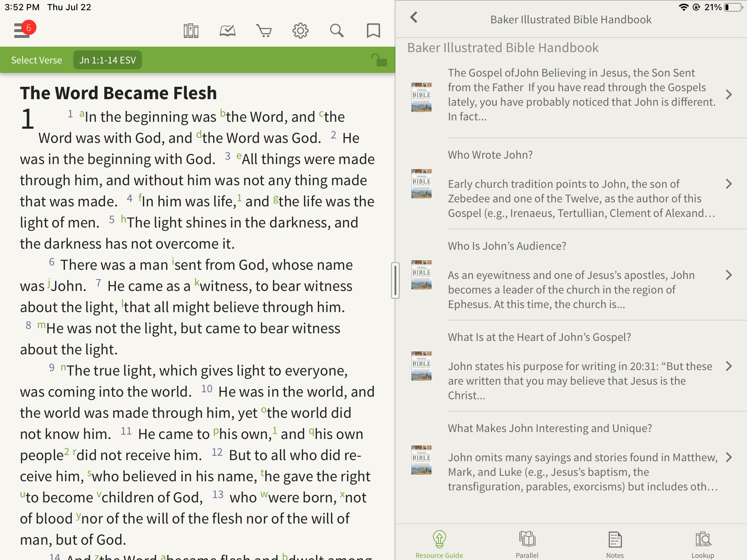Open the handbook thumbnail beside Gospel of John
This screenshot has height=560, width=747.
421,97
